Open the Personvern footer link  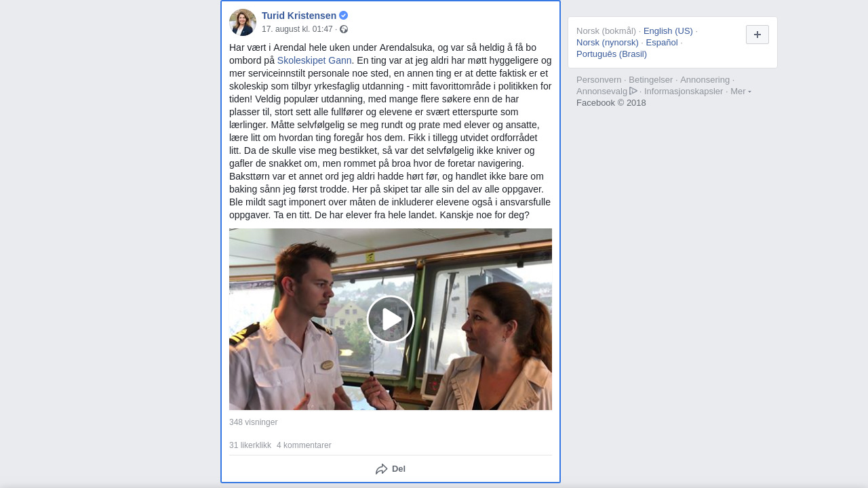point(599,80)
